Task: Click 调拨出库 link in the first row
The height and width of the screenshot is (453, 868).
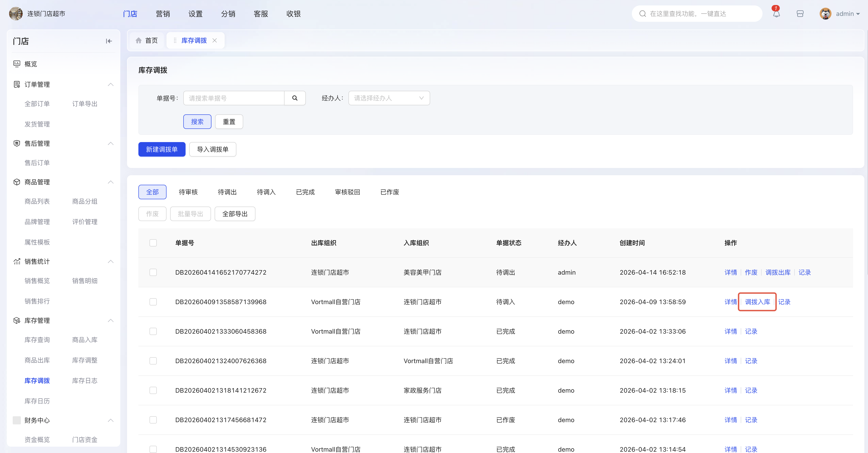Action: 778,272
